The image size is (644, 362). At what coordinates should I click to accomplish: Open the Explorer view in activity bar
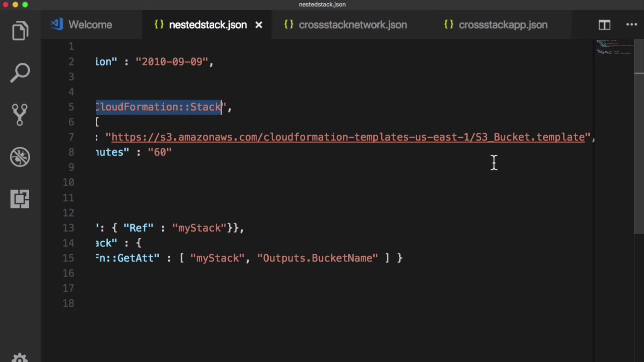point(20,31)
